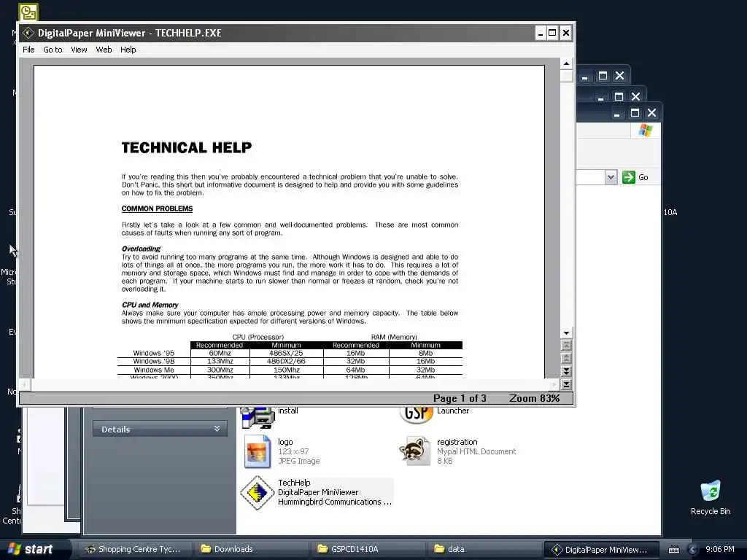Select the install file icon

click(258, 418)
